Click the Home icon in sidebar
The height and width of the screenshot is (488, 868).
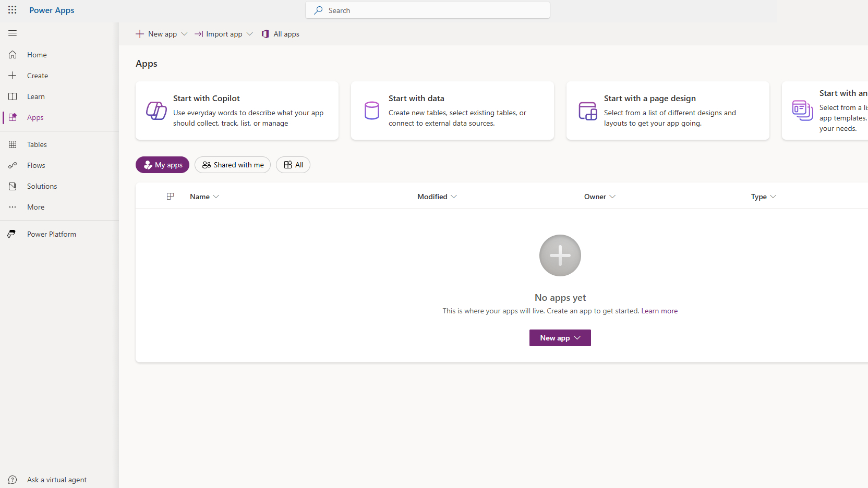(13, 55)
